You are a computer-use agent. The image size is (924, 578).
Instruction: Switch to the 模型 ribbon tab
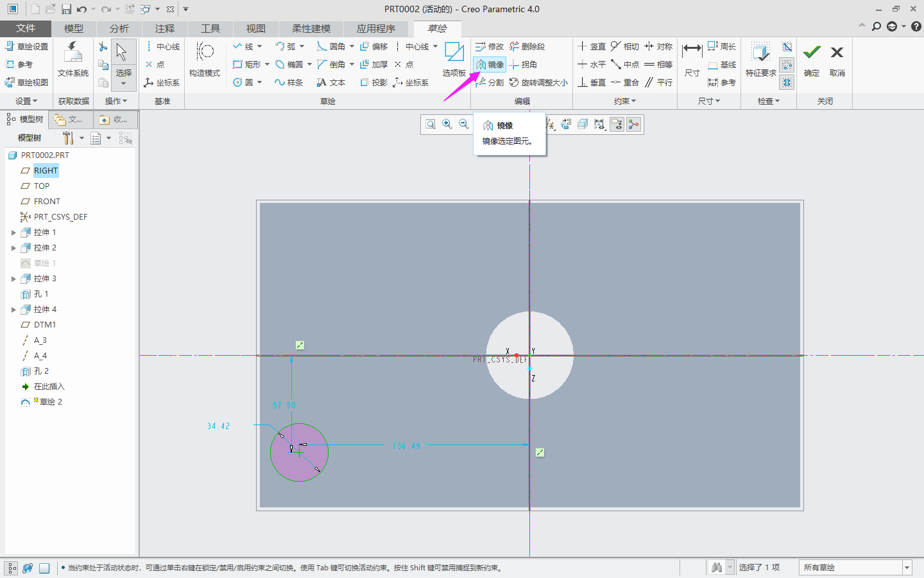point(74,28)
